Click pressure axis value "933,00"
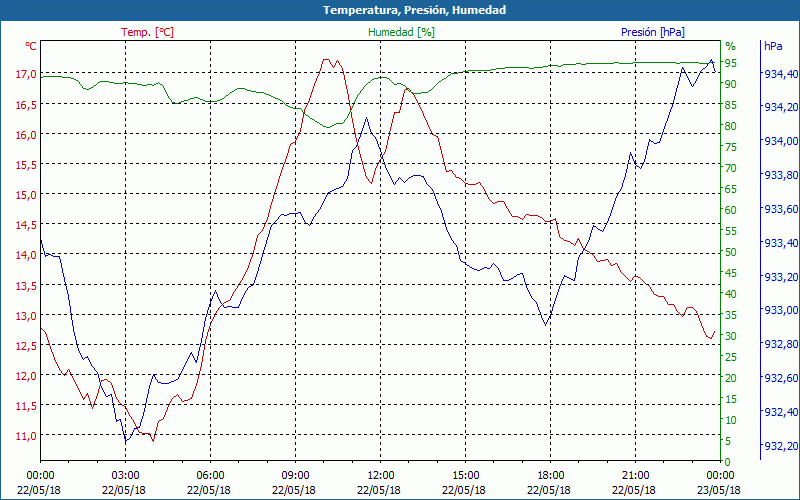Screen dimensions: 800x500 780,311
